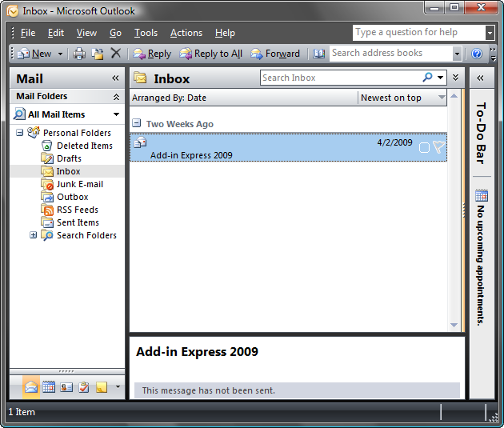504x428 pixels.
Task: Click the message envelope icon in list
Action: pyautogui.click(x=140, y=142)
